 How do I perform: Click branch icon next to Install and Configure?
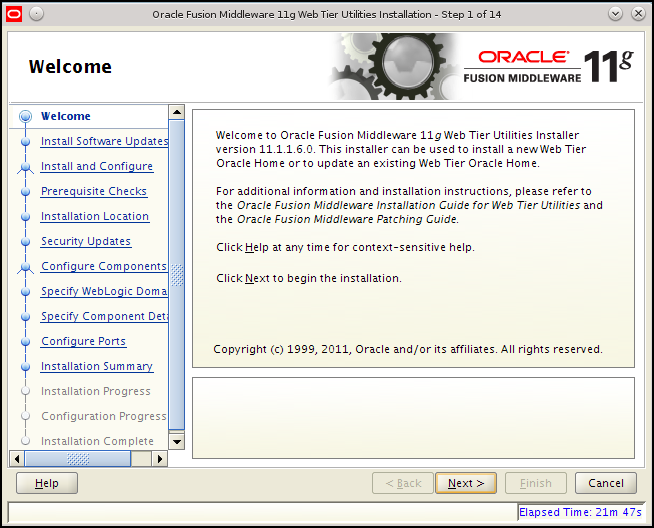coord(25,167)
